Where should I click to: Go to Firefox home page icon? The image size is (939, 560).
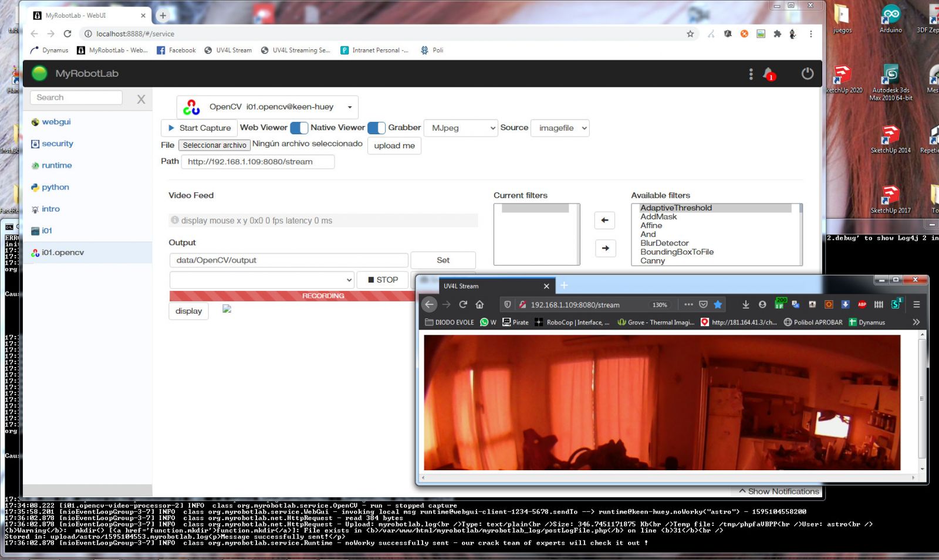pyautogui.click(x=479, y=304)
